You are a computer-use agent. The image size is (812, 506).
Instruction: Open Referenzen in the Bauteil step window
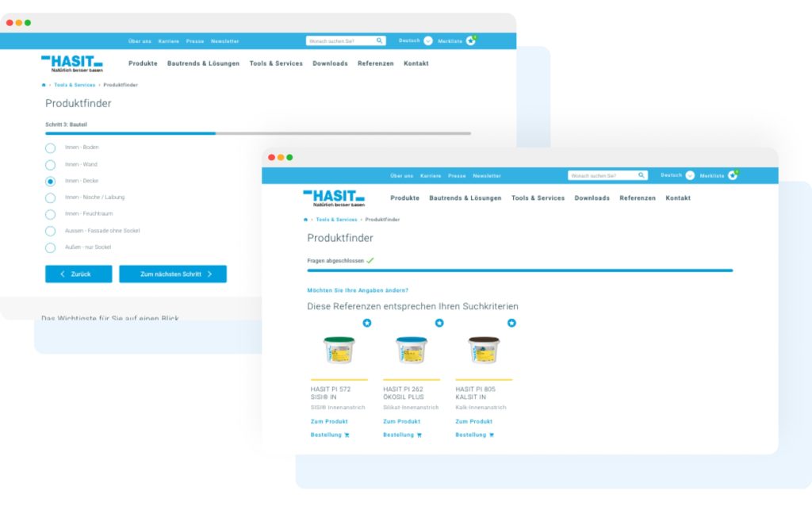(375, 63)
